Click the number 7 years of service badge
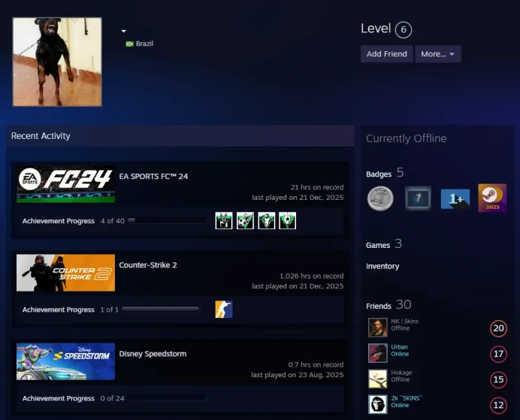The image size is (520, 420). tap(418, 198)
